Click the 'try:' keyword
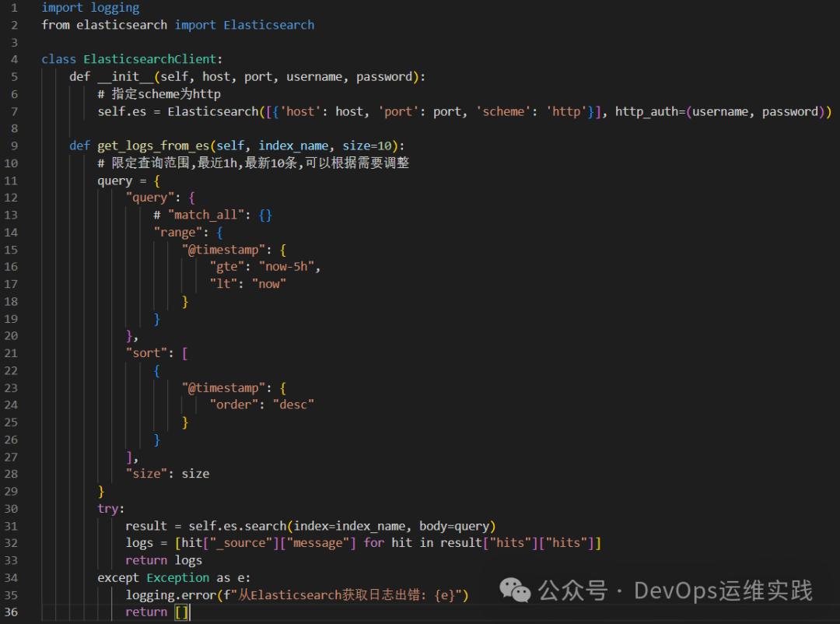 tap(111, 508)
